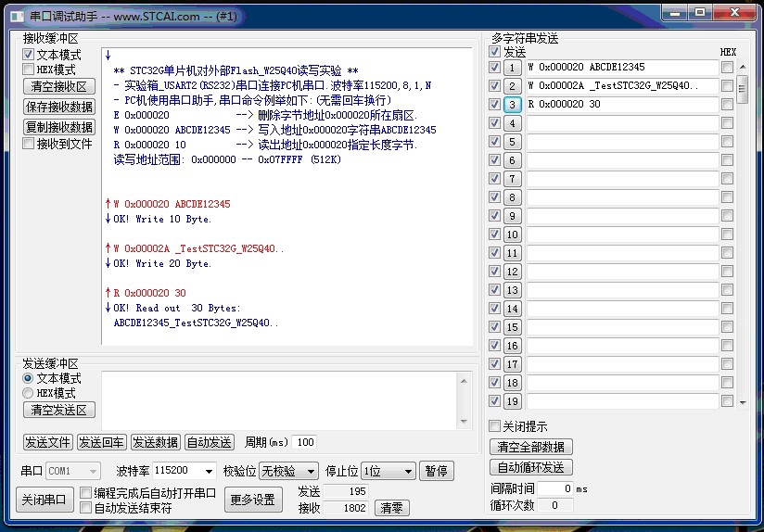Click 清空发送区 button
Screen dimensions: 764x532
point(59,410)
